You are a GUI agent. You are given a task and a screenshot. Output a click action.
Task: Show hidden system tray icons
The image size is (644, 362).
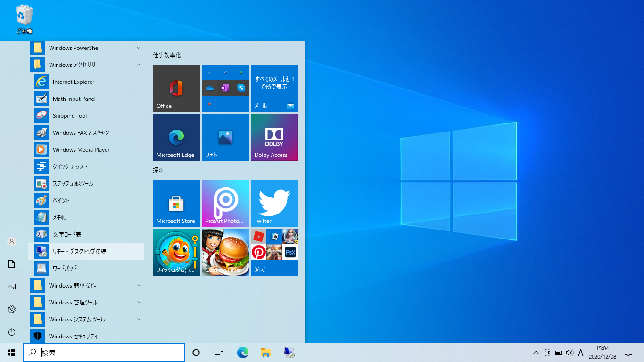coord(536,353)
